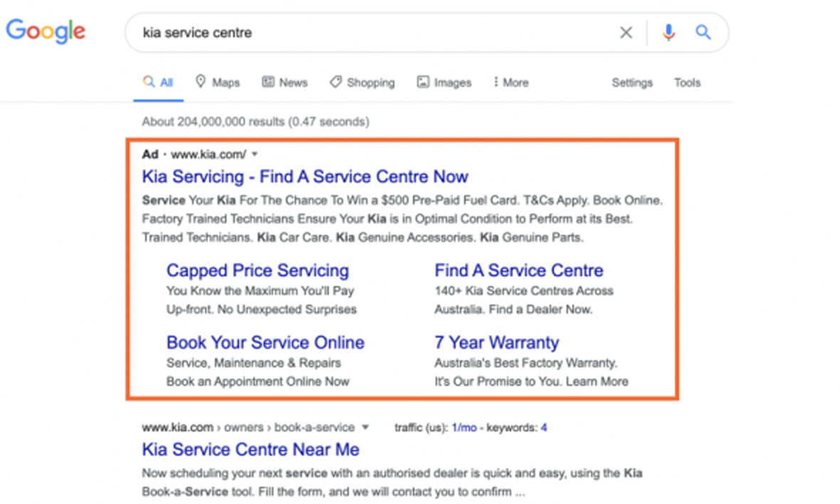Open the Tools search options
This screenshot has height=504, width=840.
coord(688,83)
